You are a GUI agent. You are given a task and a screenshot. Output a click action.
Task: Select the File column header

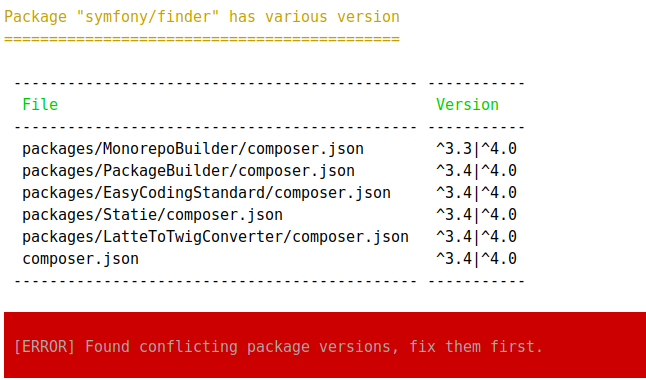point(40,104)
